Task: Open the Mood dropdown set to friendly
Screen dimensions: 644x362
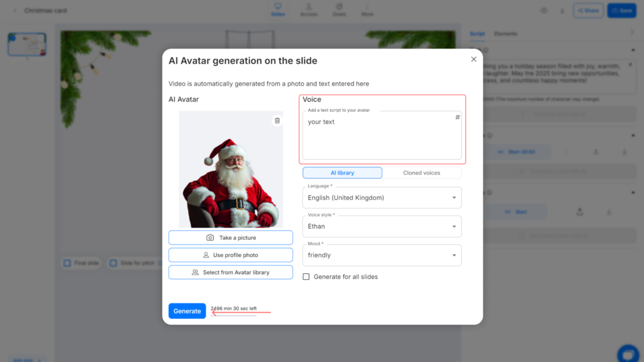Action: pyautogui.click(x=382, y=255)
